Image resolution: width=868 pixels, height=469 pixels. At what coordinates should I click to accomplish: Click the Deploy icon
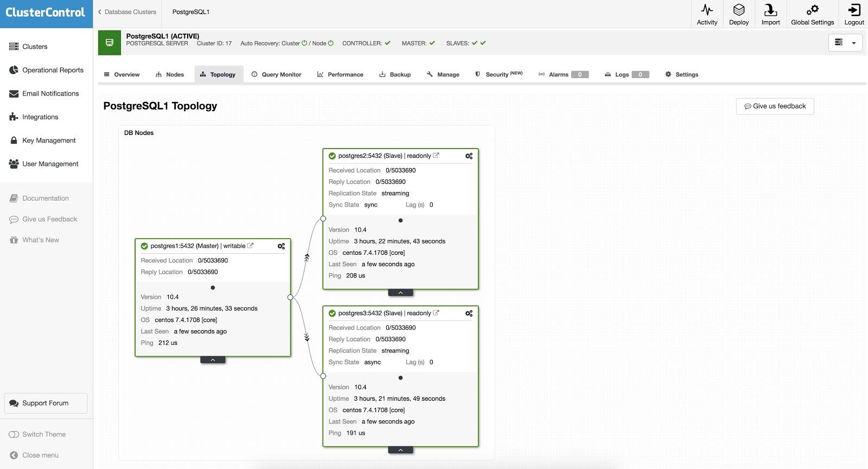[739, 14]
